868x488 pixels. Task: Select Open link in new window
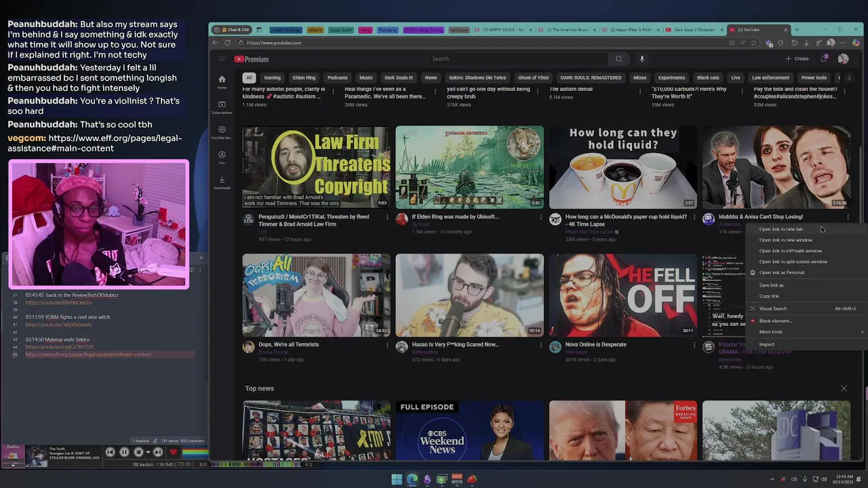pos(805,240)
